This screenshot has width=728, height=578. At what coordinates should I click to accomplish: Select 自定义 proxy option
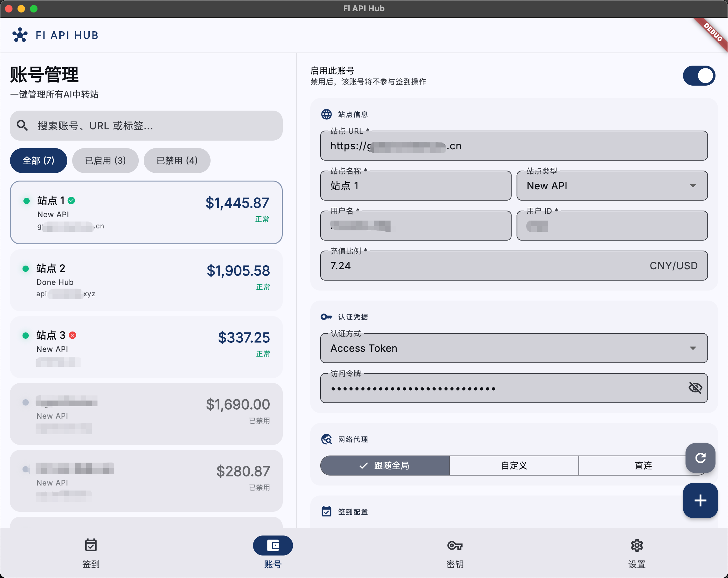pyautogui.click(x=514, y=466)
